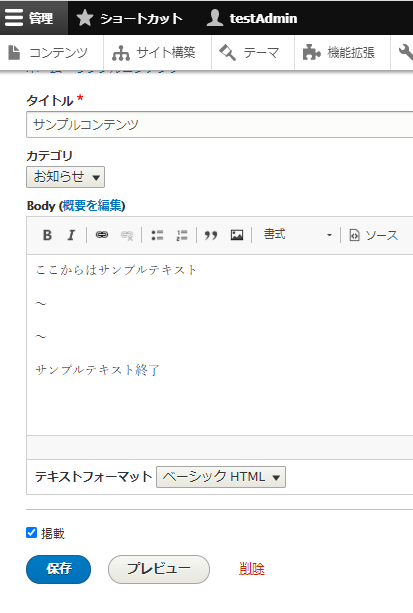Open the コンテンツ admin menu

48,53
